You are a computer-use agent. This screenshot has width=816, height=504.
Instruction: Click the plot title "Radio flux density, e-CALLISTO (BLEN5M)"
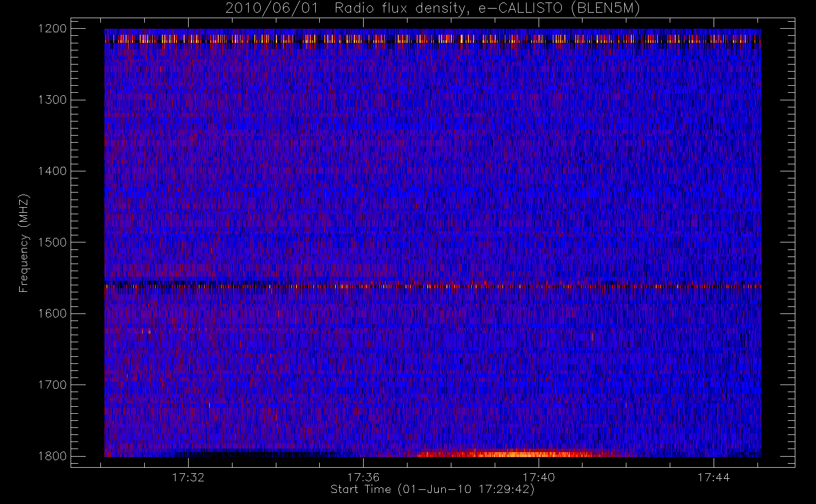point(487,9)
